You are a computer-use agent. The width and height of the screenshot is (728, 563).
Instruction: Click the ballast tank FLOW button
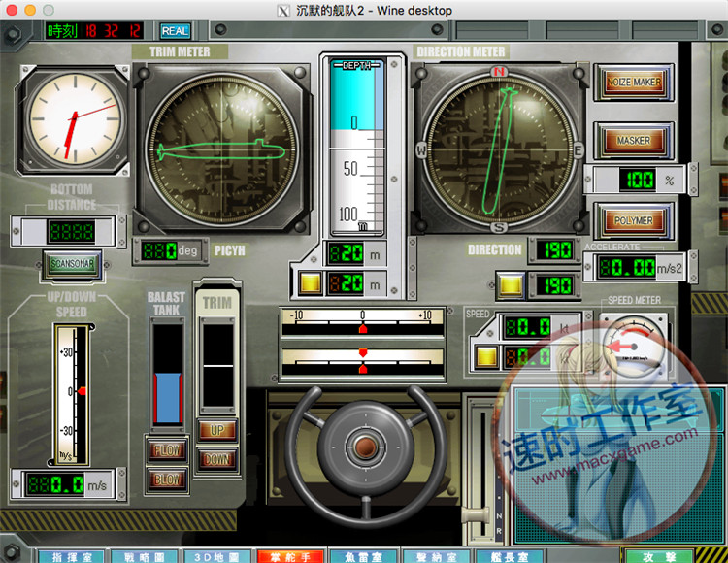pyautogui.click(x=167, y=449)
